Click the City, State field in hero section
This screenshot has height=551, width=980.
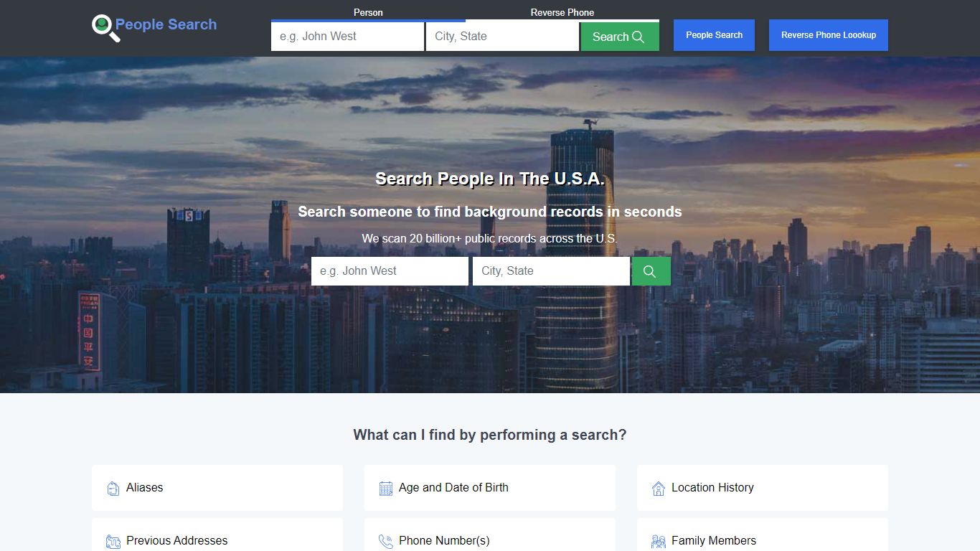[550, 271]
